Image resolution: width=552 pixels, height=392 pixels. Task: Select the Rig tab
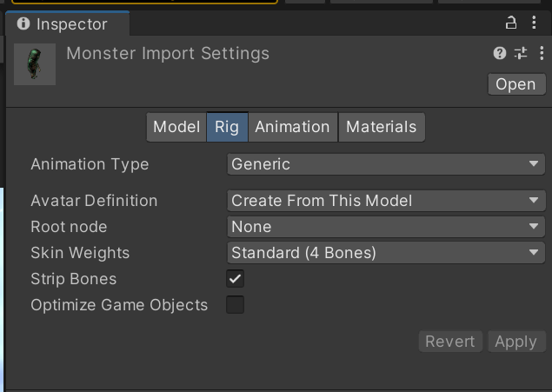coord(227,127)
